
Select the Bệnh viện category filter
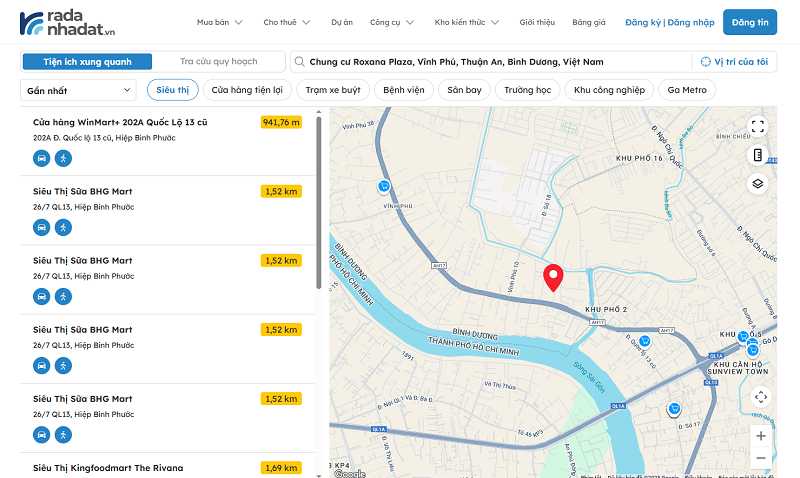coord(403,90)
